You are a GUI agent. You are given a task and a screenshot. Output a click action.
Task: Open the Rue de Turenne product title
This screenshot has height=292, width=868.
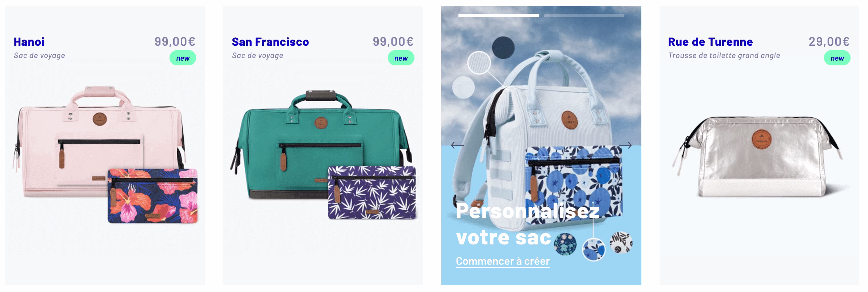tap(710, 42)
